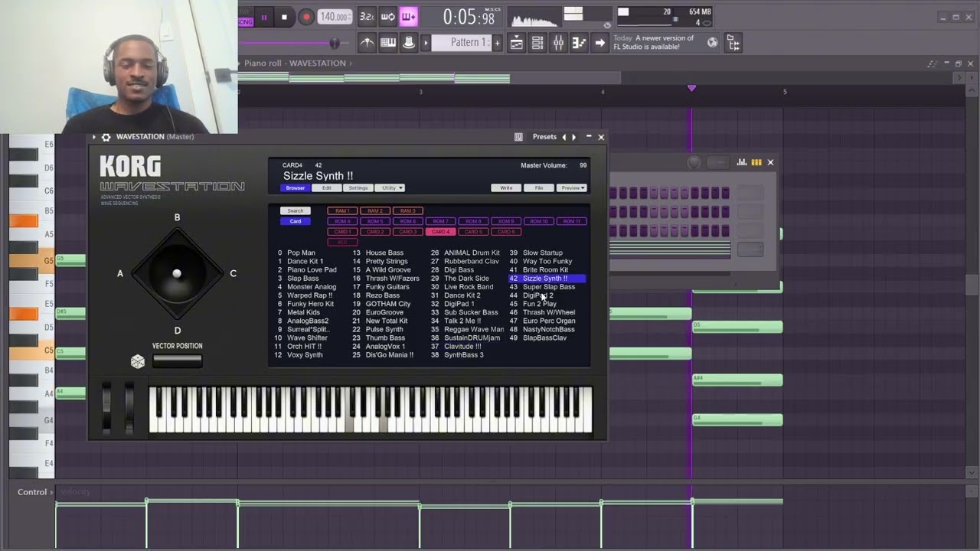Toggle the 3.2.1 countdown before recording
This screenshot has width=980, height=551.
tap(367, 17)
